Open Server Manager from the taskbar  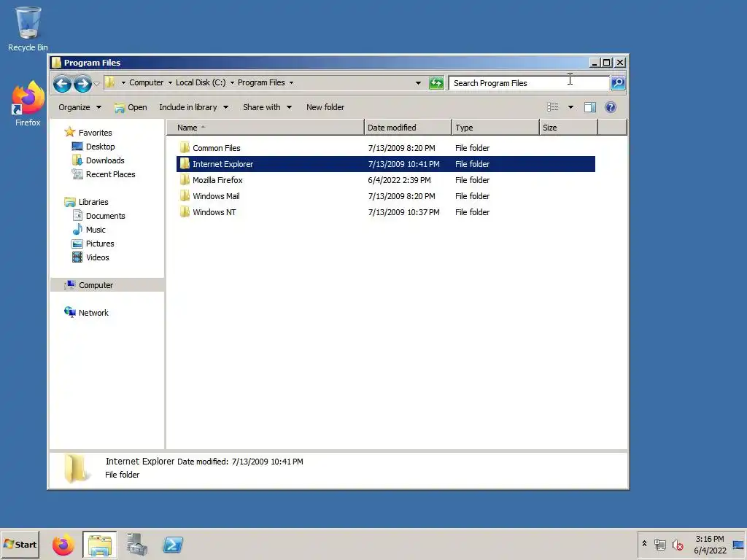coord(136,545)
